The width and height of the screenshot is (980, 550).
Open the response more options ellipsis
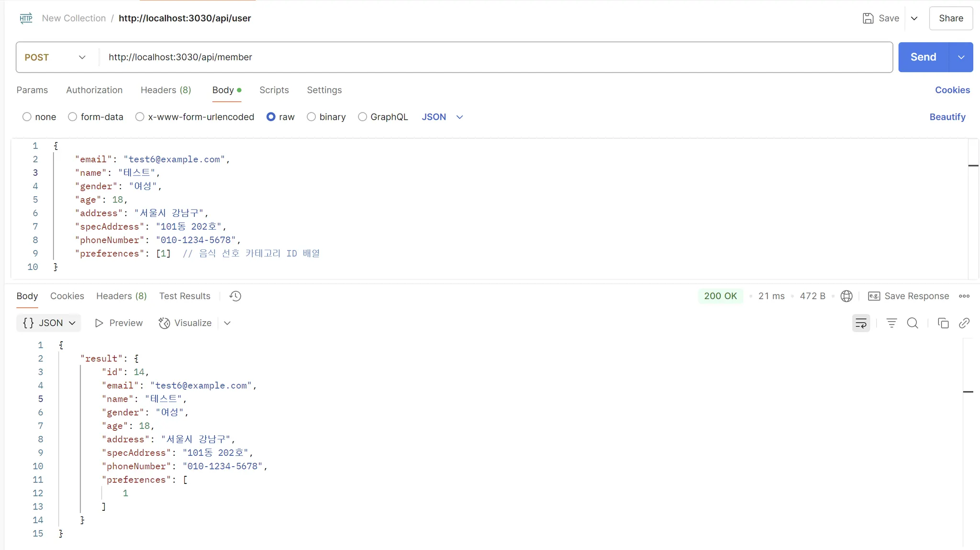point(964,296)
